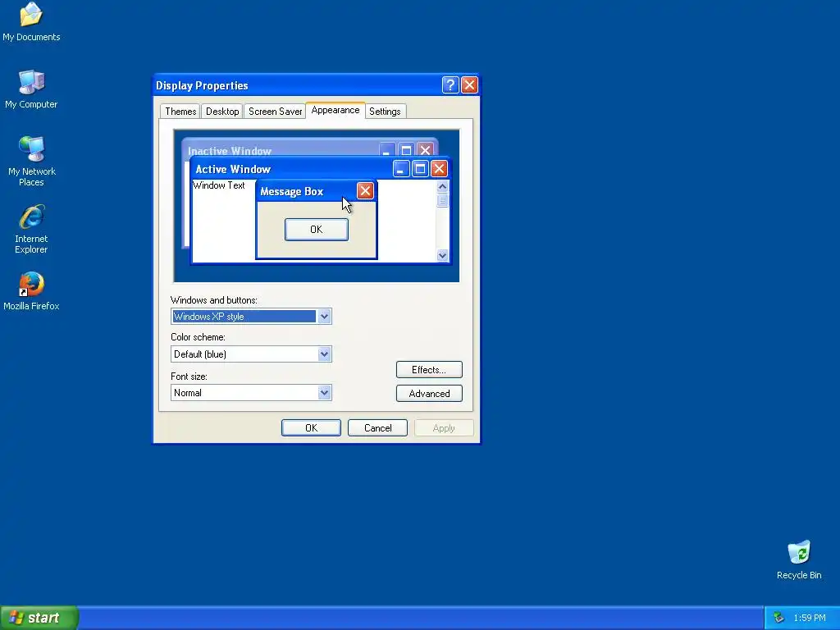Switch to the Themes tab

click(x=180, y=112)
